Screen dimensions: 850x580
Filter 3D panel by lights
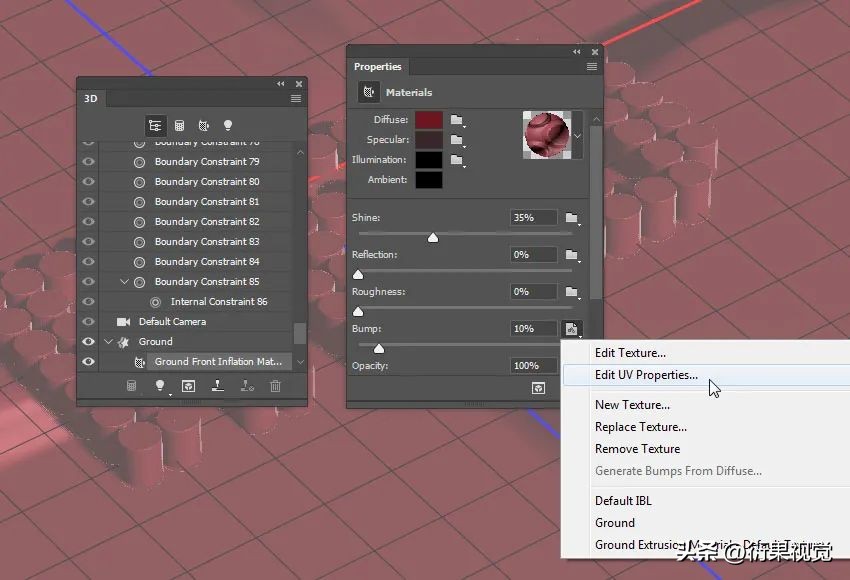click(x=228, y=126)
